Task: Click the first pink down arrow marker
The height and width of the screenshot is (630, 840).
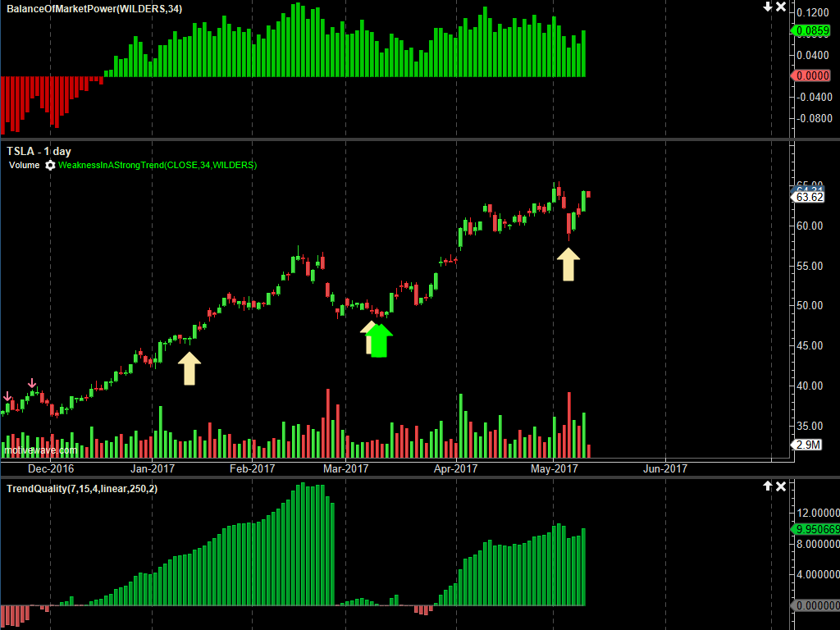Action: pyautogui.click(x=7, y=396)
